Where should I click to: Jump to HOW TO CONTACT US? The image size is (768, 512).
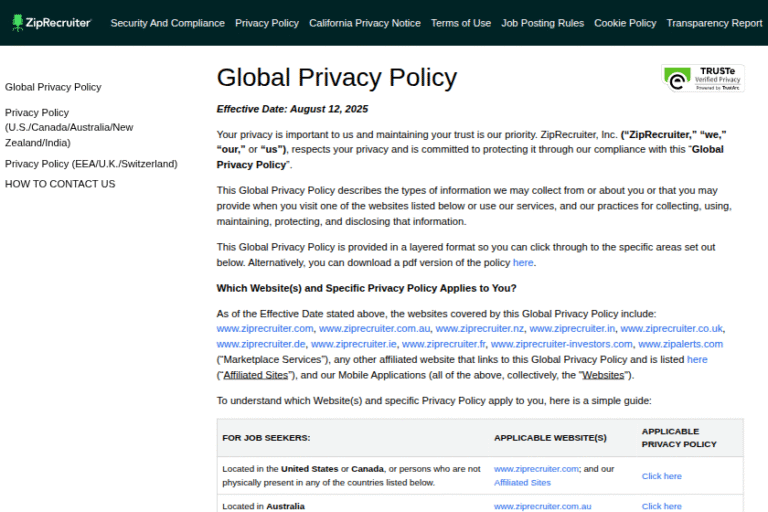point(60,184)
